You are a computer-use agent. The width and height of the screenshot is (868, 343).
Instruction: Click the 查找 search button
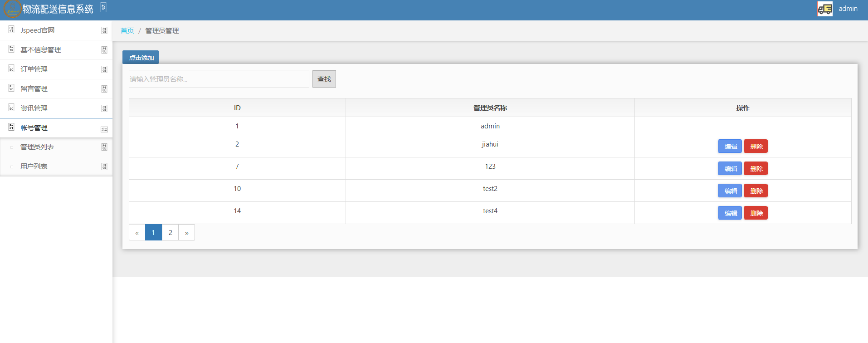click(x=324, y=79)
